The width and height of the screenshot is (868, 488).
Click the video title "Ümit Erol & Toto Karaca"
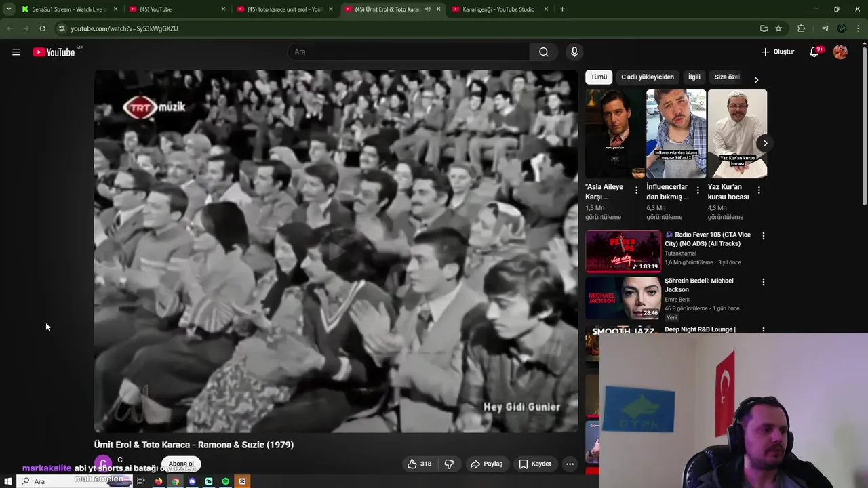194,445
